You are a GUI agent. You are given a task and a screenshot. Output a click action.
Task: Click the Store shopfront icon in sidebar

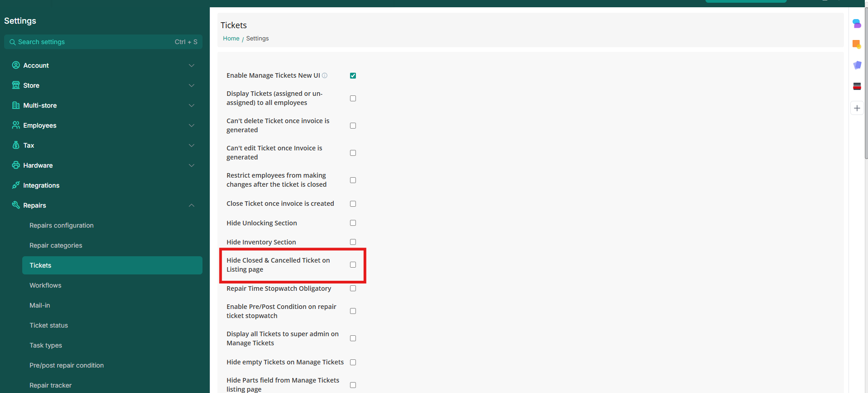[16, 85]
